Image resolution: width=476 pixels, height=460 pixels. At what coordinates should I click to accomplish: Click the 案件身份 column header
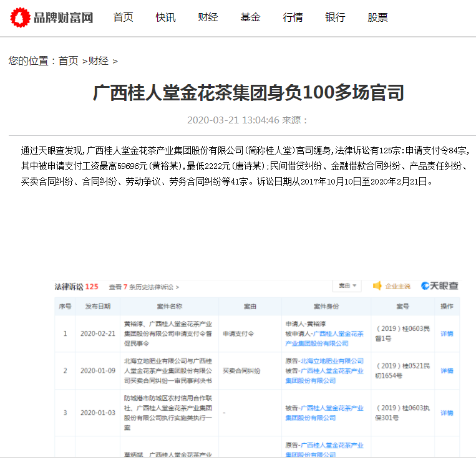[326, 307]
